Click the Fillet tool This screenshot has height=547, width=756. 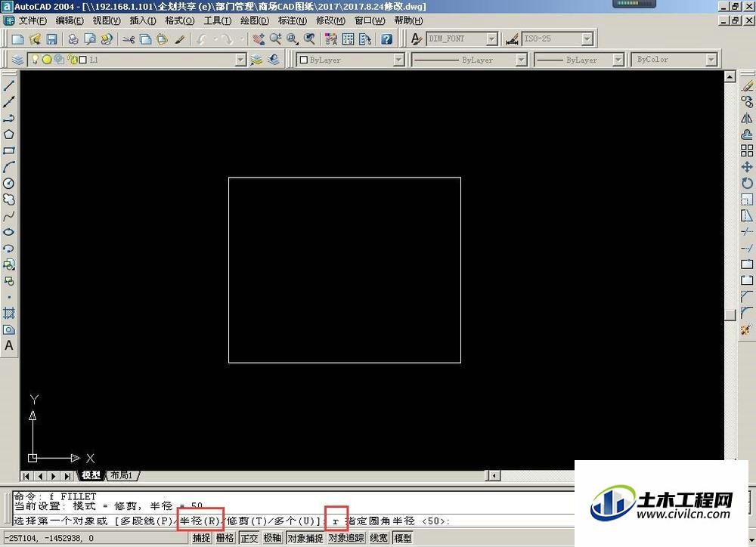[x=747, y=313]
